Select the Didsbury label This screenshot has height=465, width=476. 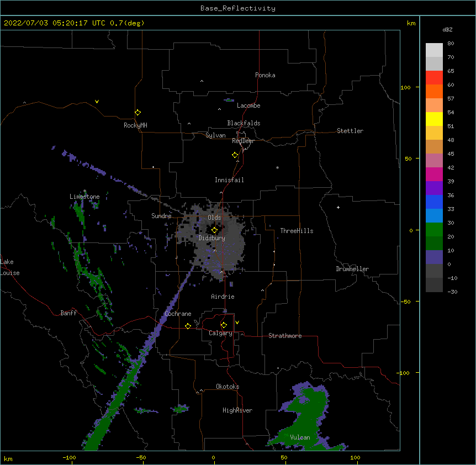(x=212, y=238)
